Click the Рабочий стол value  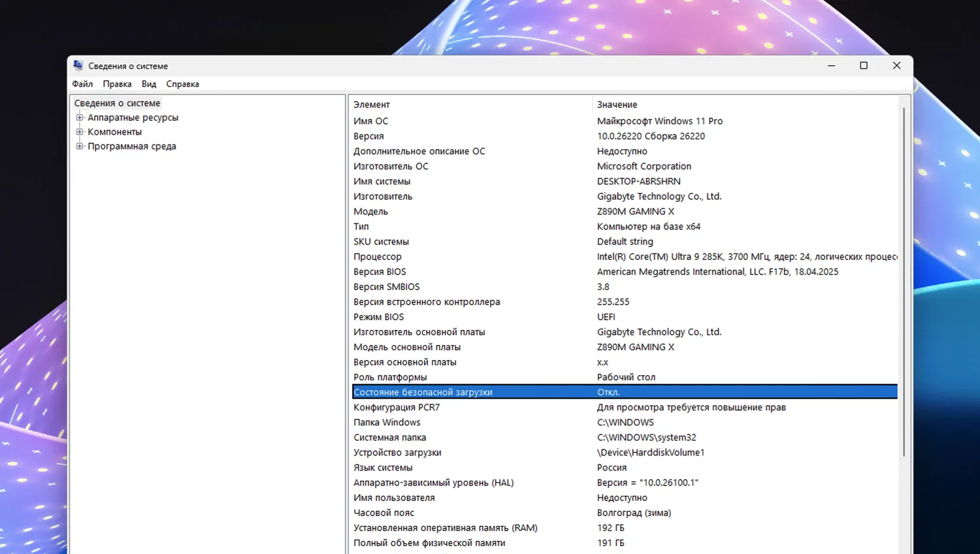click(626, 376)
